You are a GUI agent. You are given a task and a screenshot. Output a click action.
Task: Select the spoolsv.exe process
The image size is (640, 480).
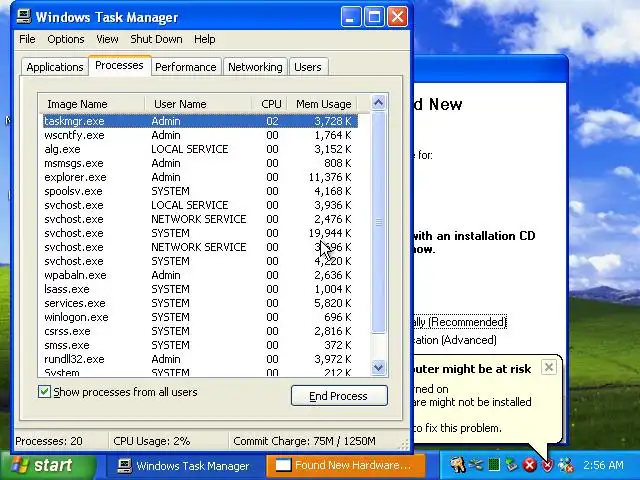tap(200, 191)
